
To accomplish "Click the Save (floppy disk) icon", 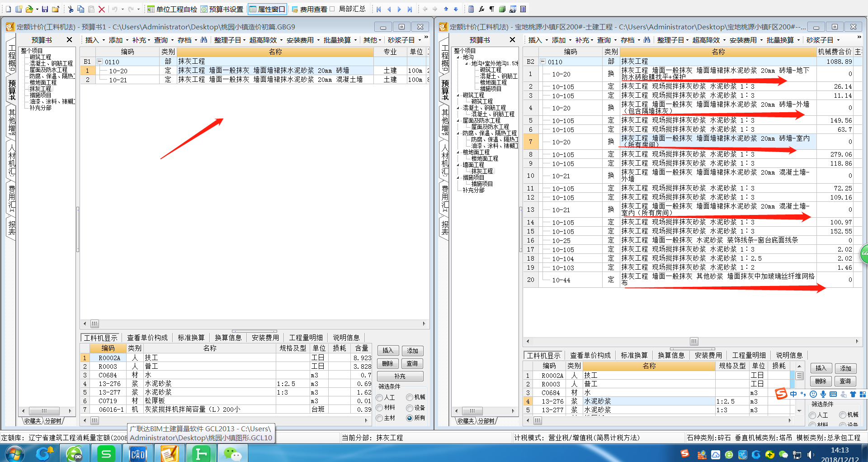I will pos(45,9).
